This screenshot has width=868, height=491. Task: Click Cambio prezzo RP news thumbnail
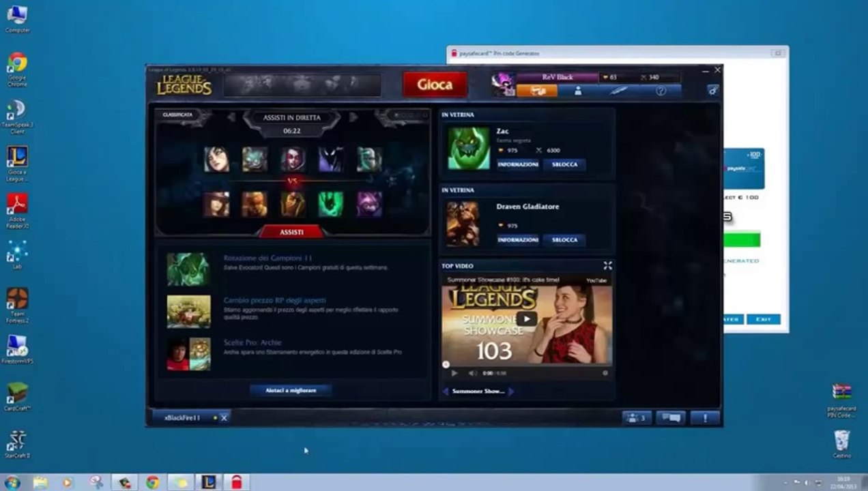[x=189, y=312]
